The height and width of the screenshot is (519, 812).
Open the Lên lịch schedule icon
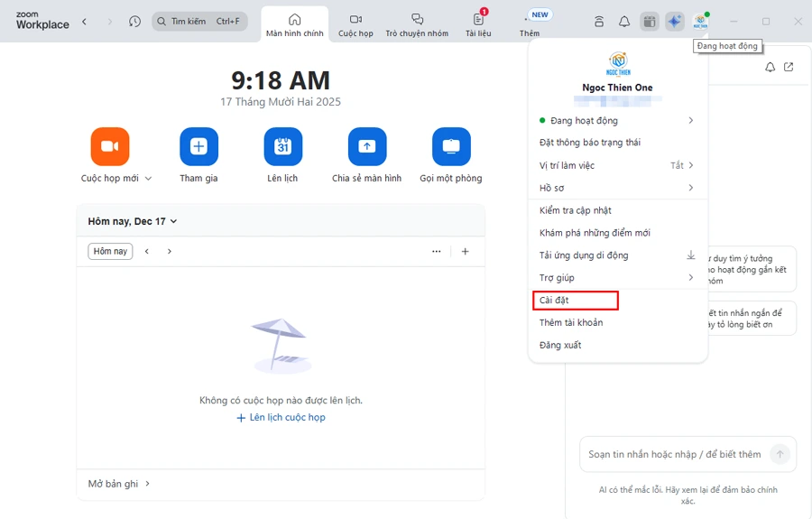tap(282, 146)
